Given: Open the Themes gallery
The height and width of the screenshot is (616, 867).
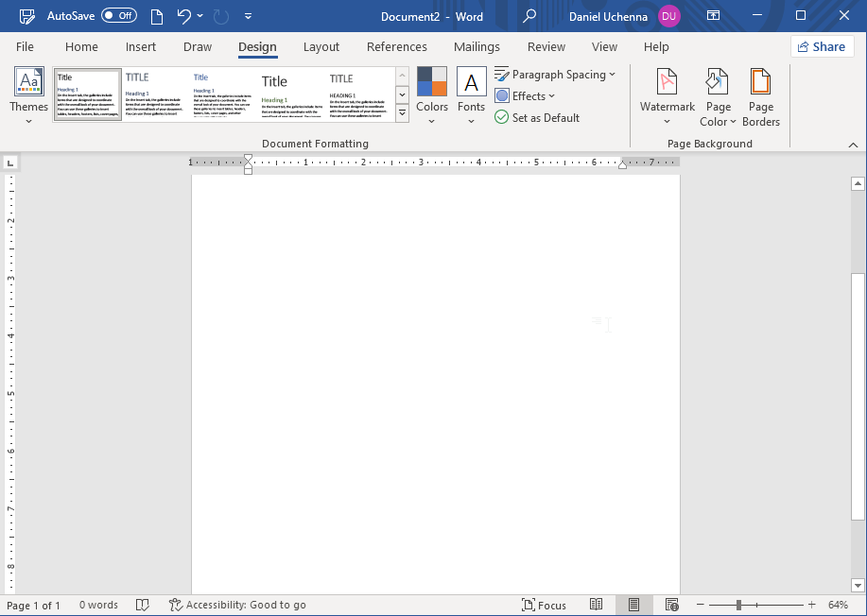Looking at the screenshot, I should click(x=27, y=94).
